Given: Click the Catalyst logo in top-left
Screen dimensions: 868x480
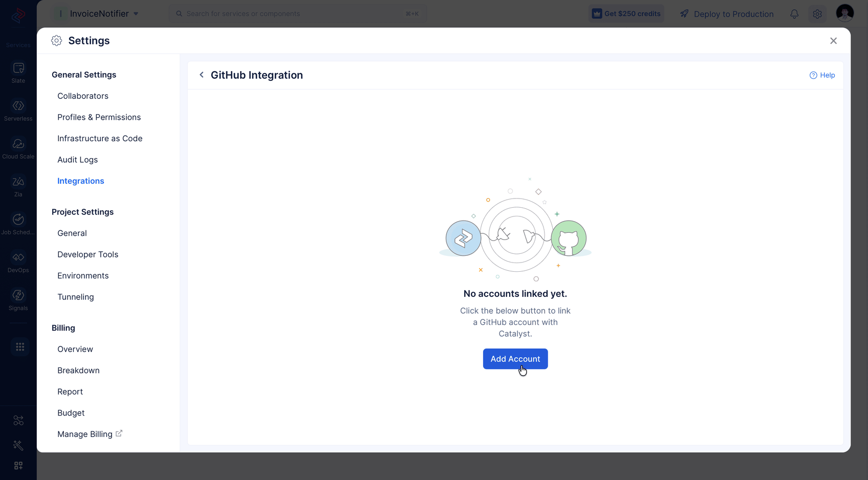Looking at the screenshot, I should click(x=18, y=15).
